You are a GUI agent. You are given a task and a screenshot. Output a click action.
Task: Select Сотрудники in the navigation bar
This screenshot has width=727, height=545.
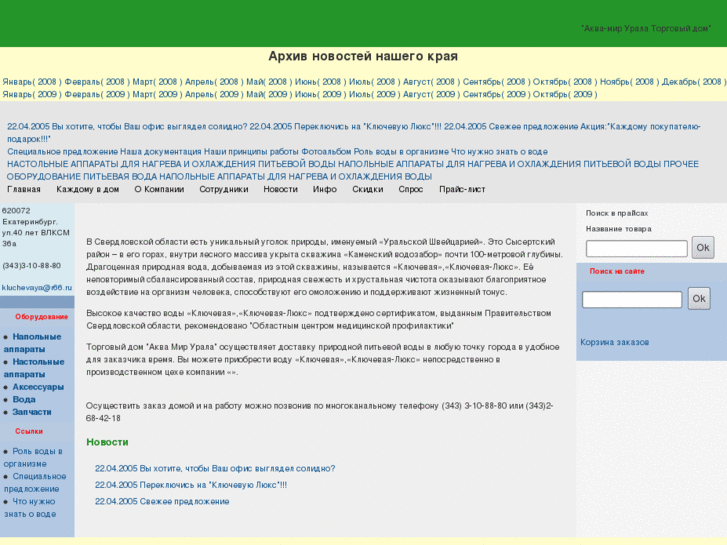[x=223, y=189]
